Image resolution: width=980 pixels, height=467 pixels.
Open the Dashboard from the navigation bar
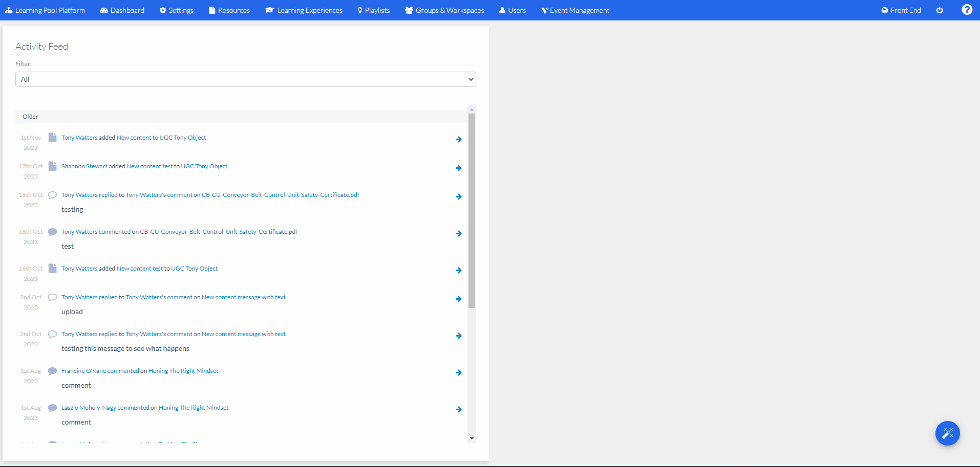122,10
